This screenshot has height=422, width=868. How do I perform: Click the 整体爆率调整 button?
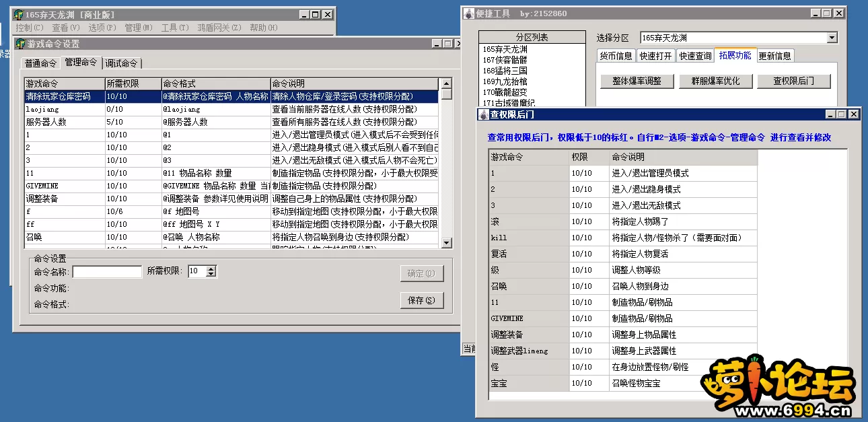pos(637,81)
